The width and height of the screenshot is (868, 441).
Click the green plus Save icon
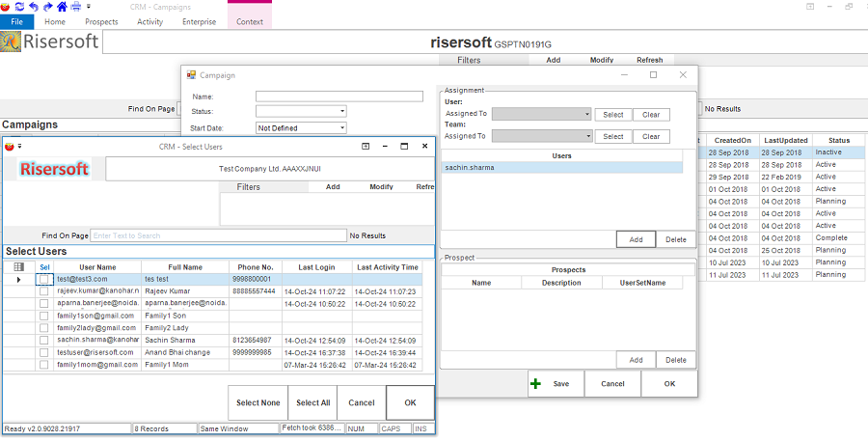click(x=535, y=383)
